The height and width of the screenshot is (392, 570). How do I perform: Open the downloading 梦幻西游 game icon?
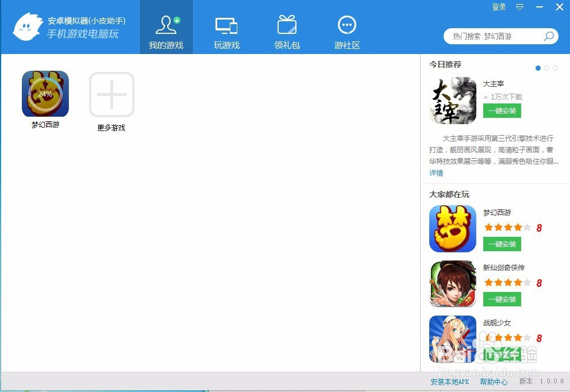pos(45,94)
